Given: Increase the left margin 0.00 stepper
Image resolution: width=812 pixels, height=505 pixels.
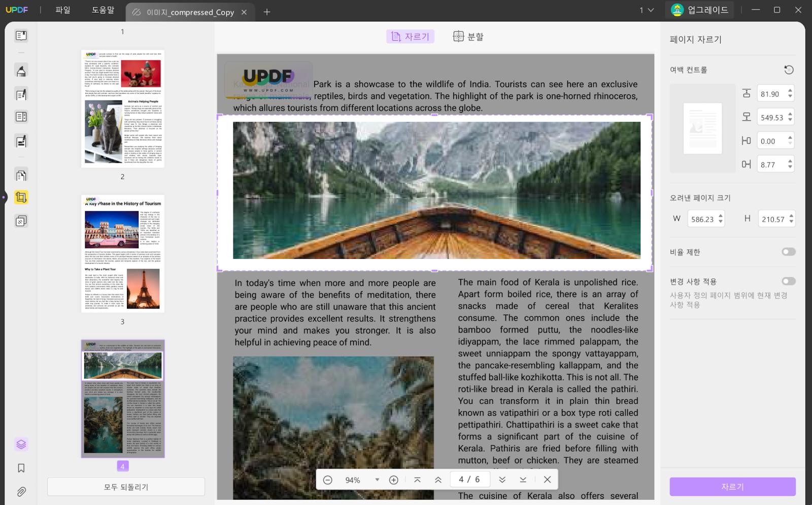Looking at the screenshot, I should tap(790, 138).
